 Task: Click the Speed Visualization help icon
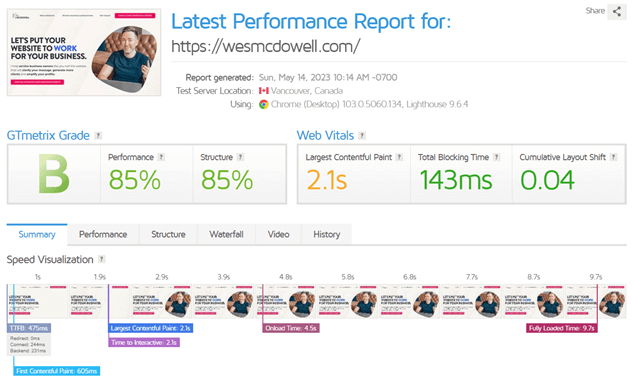[x=102, y=259]
